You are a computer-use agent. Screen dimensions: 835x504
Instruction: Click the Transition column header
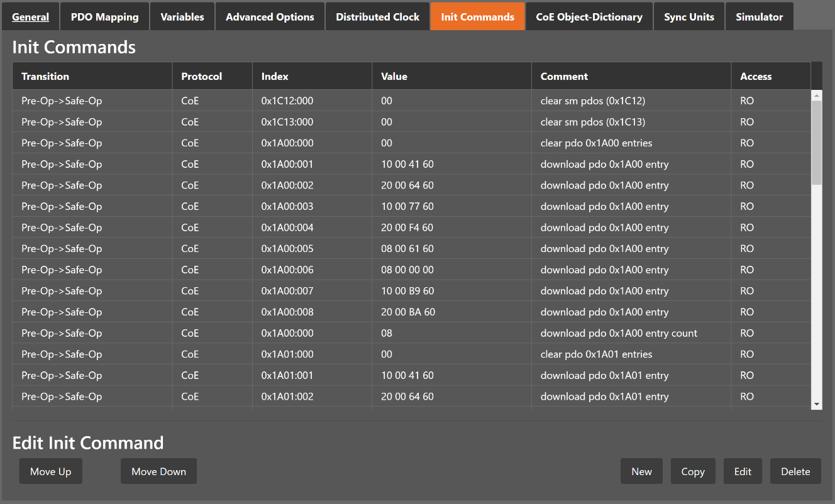click(x=45, y=76)
